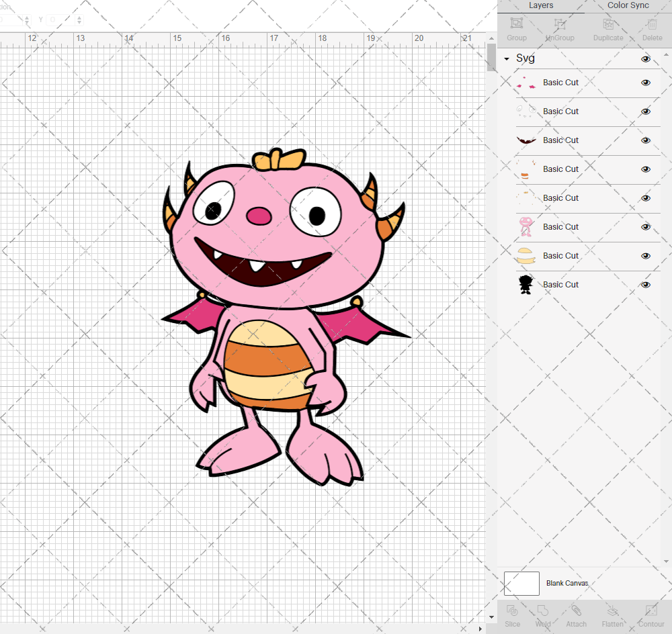Click the Basic Cut label beside cream belly
Image resolution: width=672 pixels, height=634 pixels.
pyautogui.click(x=560, y=256)
